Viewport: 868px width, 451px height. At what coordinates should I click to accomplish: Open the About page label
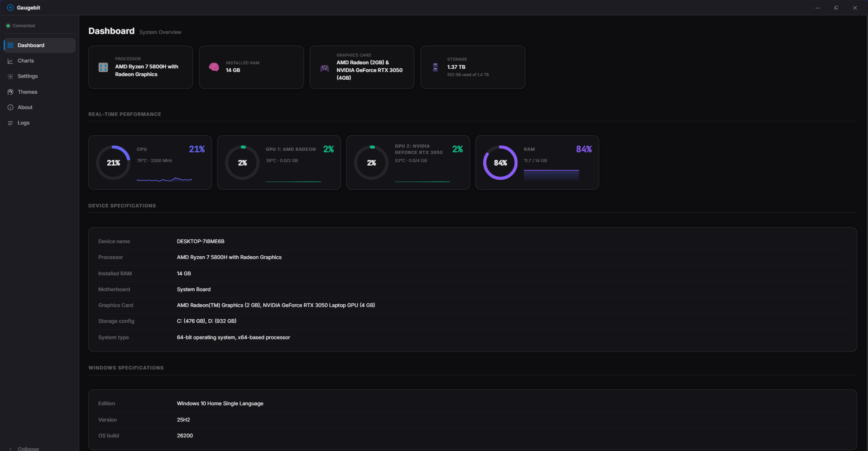click(x=25, y=107)
